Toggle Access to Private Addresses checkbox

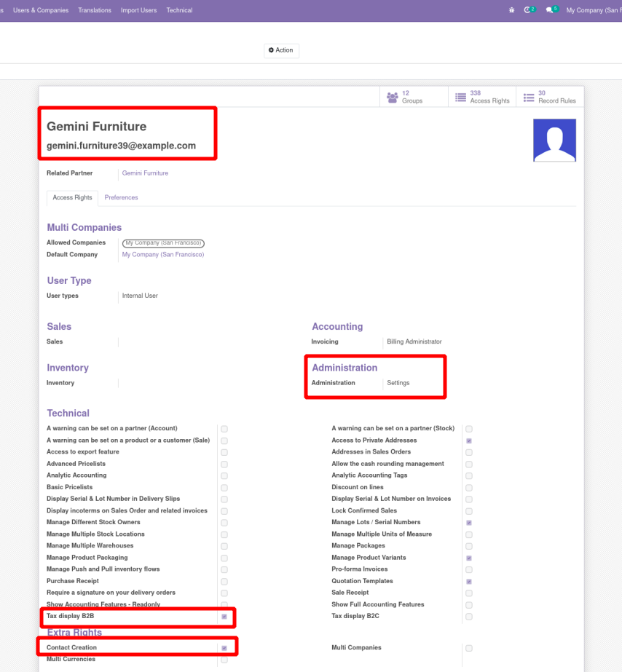coord(469,440)
